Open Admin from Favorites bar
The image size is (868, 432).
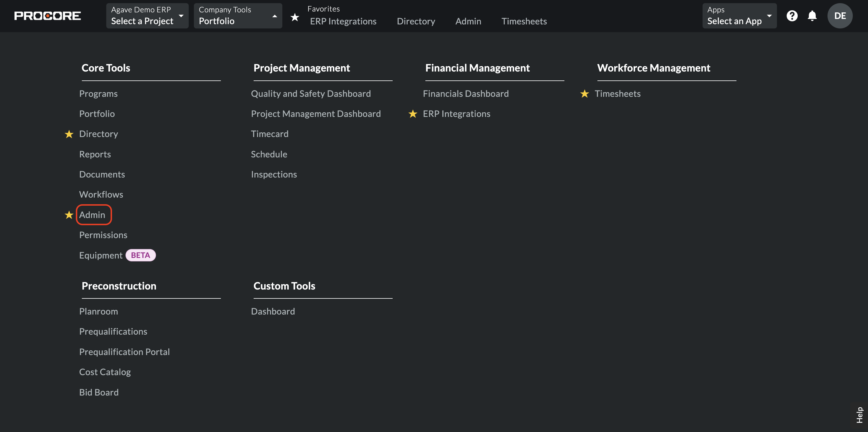coord(468,21)
